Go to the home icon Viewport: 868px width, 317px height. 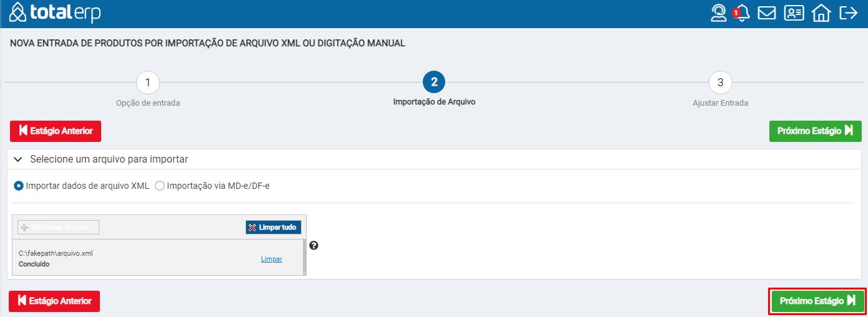coord(821,13)
